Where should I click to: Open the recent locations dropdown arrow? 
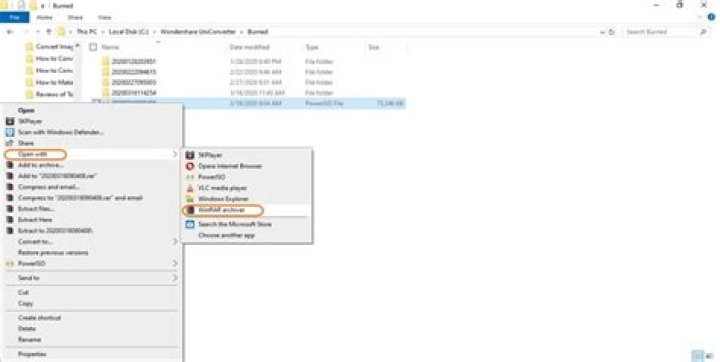coord(39,32)
